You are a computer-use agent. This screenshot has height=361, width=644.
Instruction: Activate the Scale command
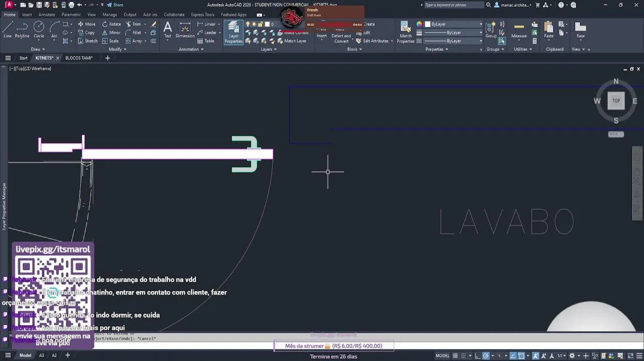110,41
